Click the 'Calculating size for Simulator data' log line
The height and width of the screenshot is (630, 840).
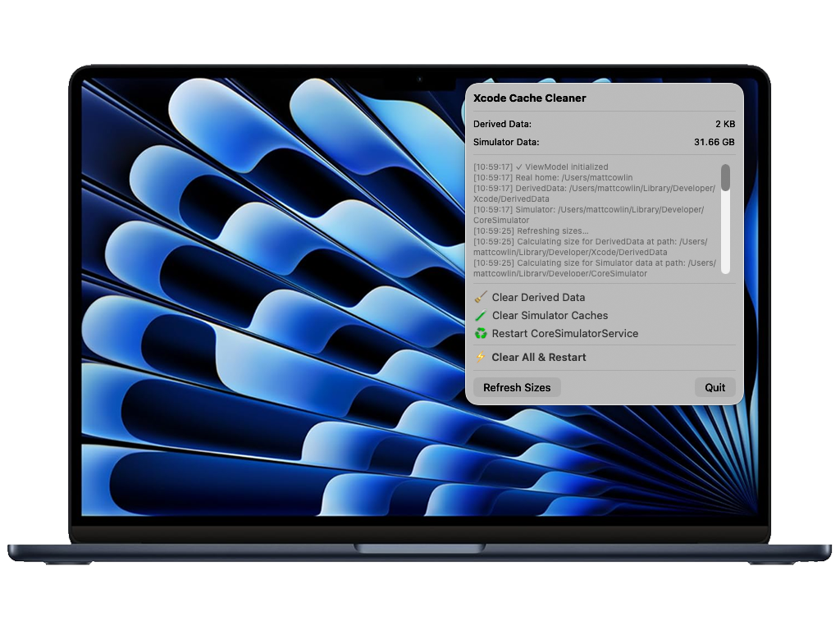click(x=595, y=268)
